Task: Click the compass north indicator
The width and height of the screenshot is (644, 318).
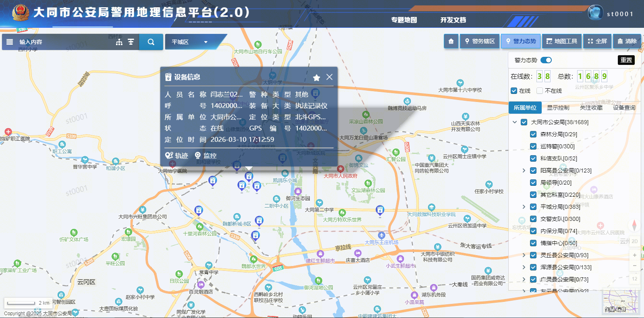Action: coord(634,225)
